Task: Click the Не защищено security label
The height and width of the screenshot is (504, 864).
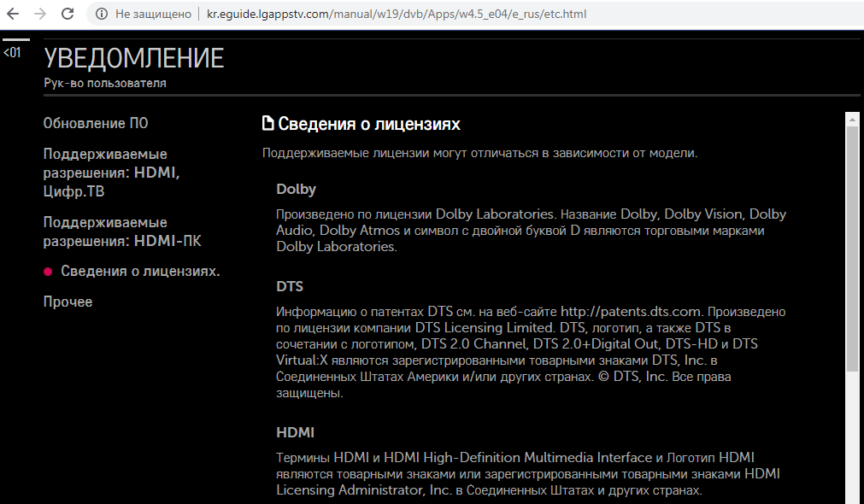Action: click(152, 15)
